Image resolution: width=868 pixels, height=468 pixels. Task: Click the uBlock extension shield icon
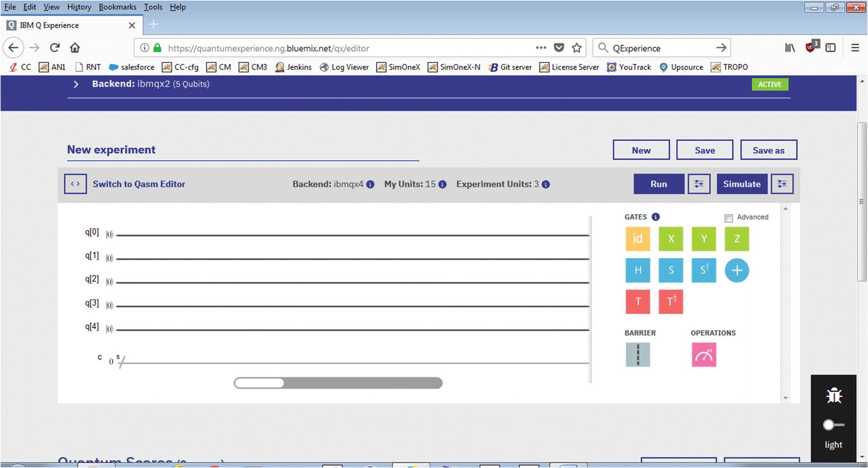pos(811,47)
